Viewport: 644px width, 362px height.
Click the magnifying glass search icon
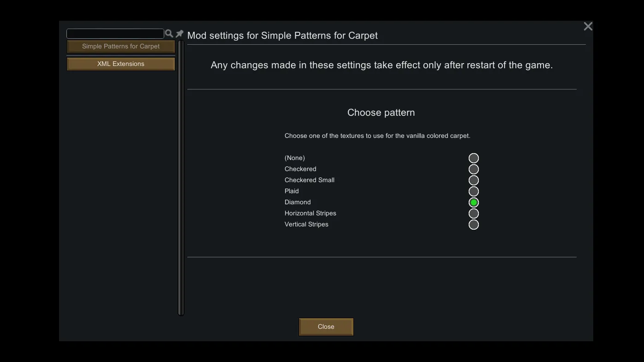(169, 34)
